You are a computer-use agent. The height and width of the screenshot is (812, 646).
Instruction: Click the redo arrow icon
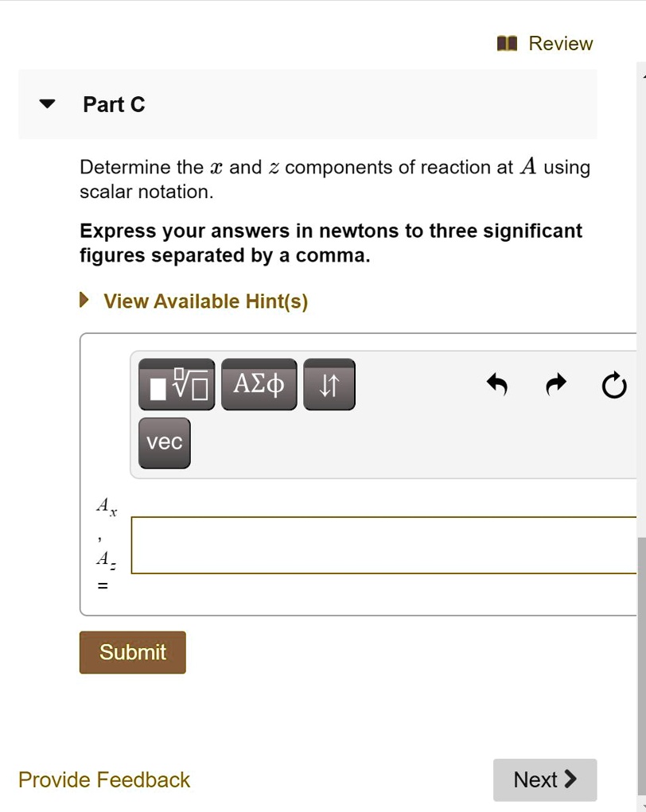point(556,386)
